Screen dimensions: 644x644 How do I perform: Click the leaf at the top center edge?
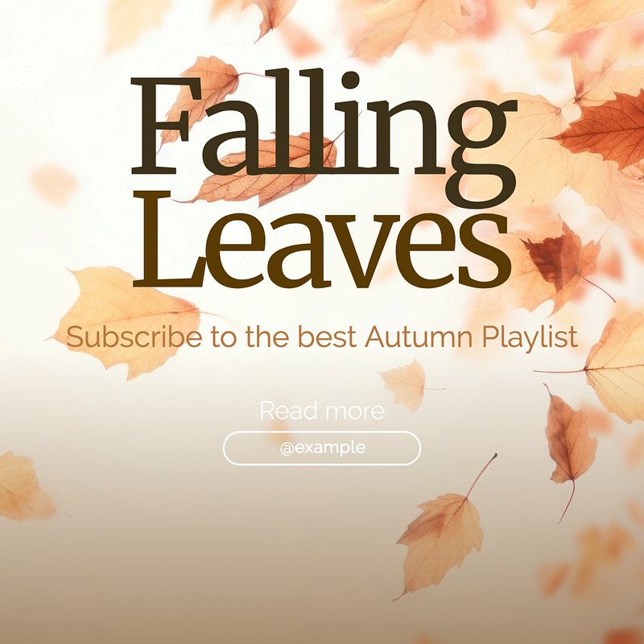click(269, 16)
